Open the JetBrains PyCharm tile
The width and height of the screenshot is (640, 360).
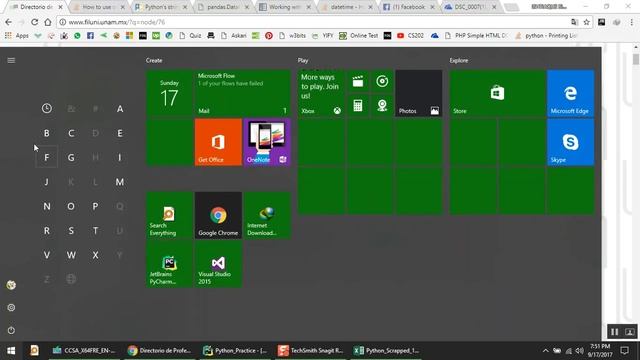[169, 264]
